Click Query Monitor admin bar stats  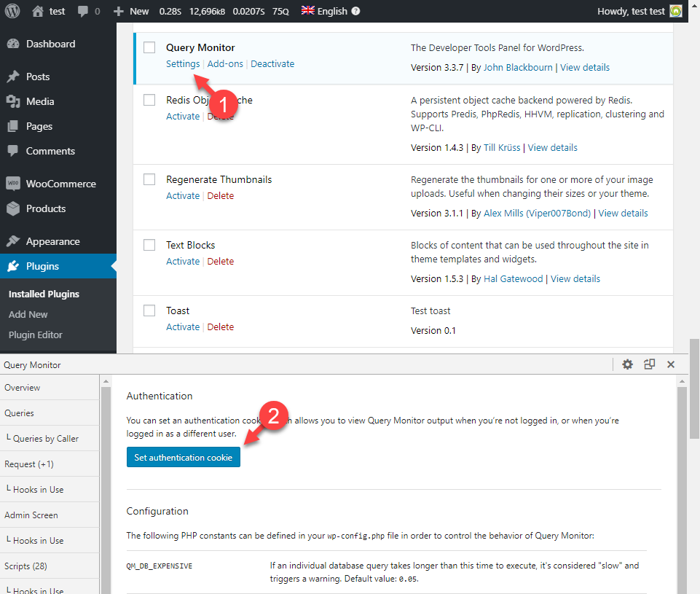pyautogui.click(x=224, y=11)
